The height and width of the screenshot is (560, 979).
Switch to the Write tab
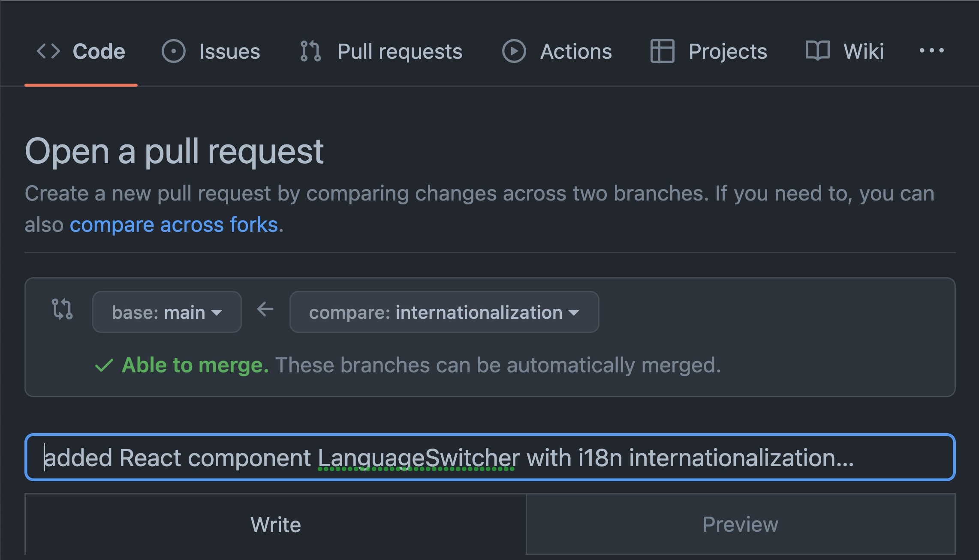pos(275,524)
